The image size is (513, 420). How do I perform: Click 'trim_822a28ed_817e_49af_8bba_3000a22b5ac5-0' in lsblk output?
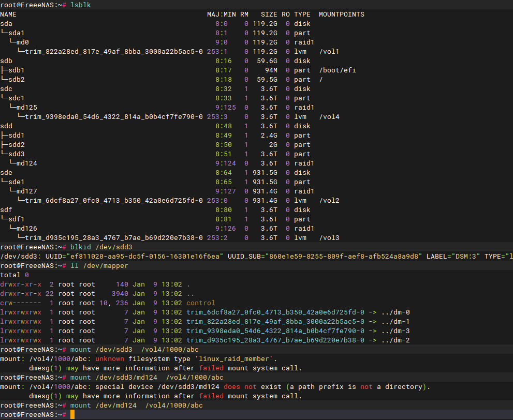(114, 52)
